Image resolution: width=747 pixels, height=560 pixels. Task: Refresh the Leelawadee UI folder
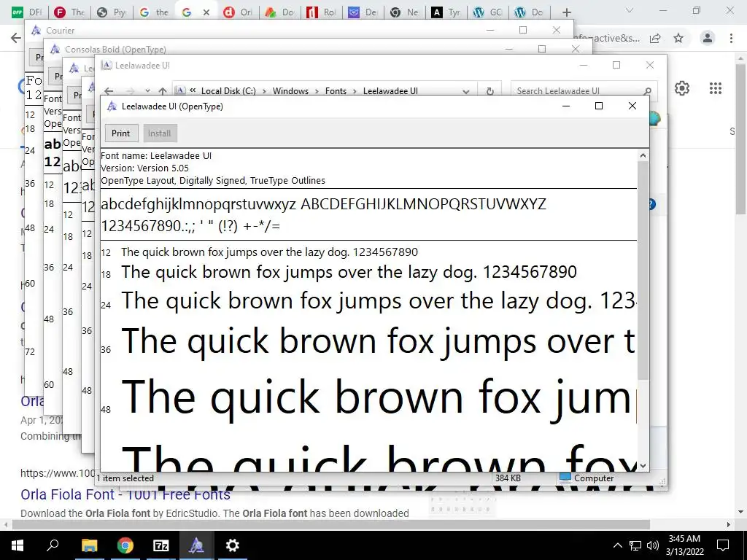point(489,91)
